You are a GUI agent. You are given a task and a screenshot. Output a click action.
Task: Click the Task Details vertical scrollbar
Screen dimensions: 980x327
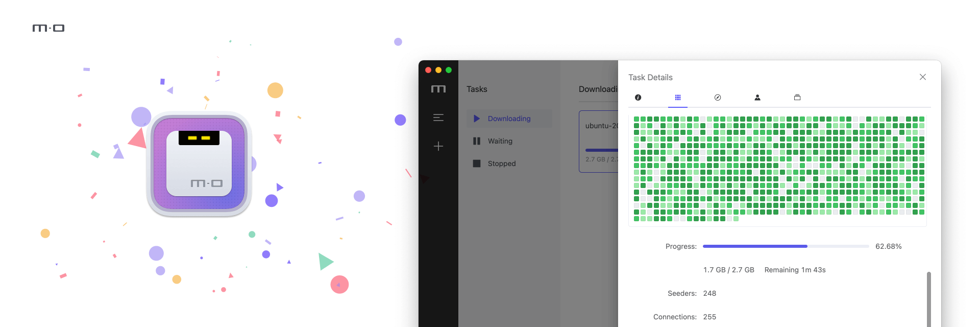point(929,299)
